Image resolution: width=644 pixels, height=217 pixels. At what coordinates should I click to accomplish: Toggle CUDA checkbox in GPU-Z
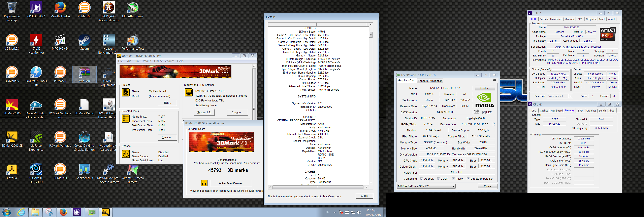[x=439, y=179]
